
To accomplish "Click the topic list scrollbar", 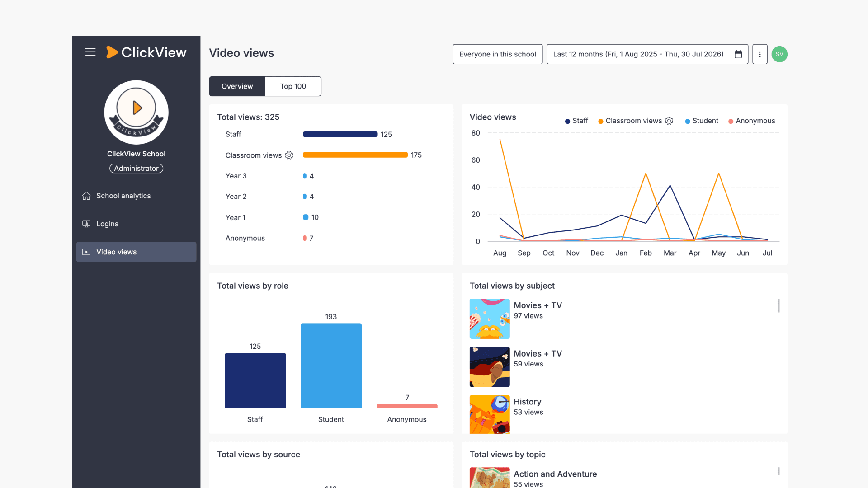I will pyautogui.click(x=778, y=471).
